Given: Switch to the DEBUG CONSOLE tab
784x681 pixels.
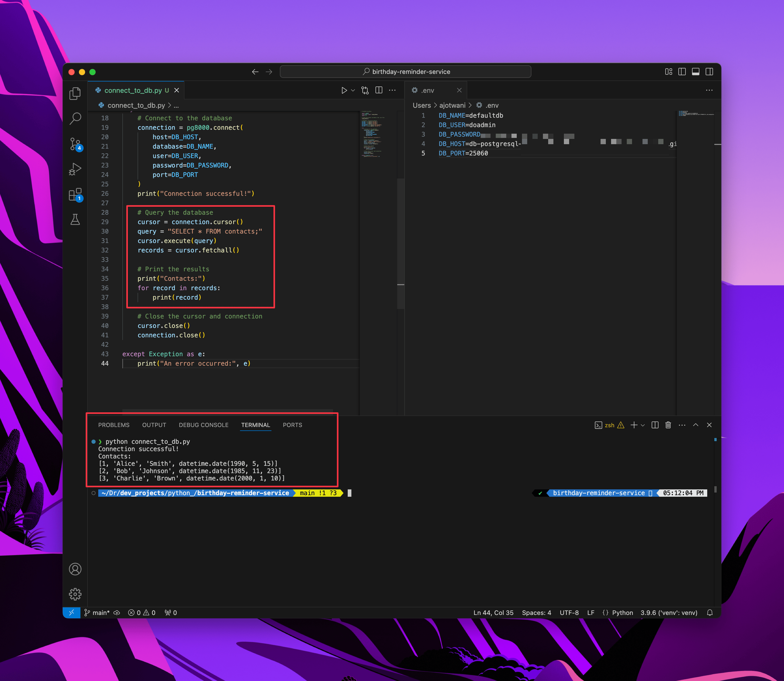Looking at the screenshot, I should point(204,425).
